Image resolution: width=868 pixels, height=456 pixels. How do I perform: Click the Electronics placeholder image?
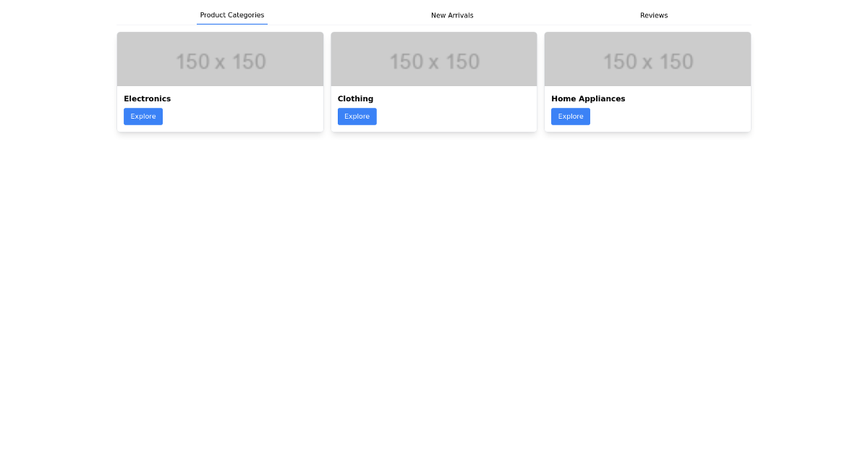pyautogui.click(x=220, y=59)
